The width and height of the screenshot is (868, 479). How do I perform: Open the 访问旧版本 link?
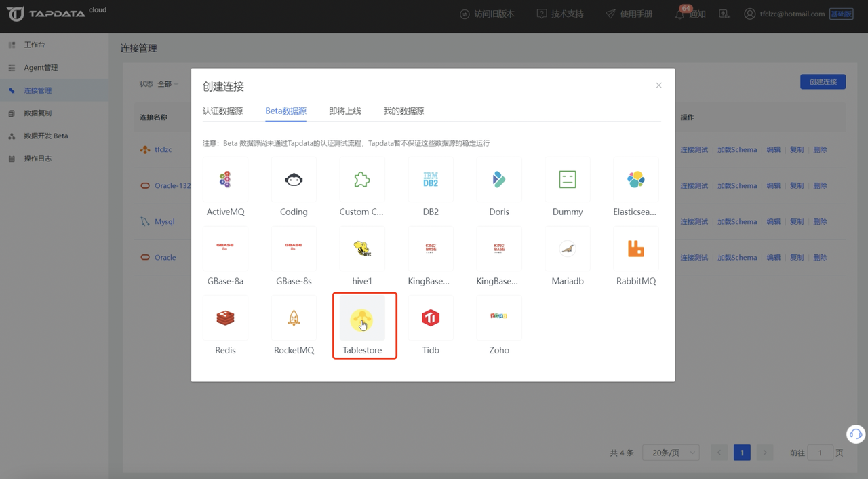[x=488, y=14]
